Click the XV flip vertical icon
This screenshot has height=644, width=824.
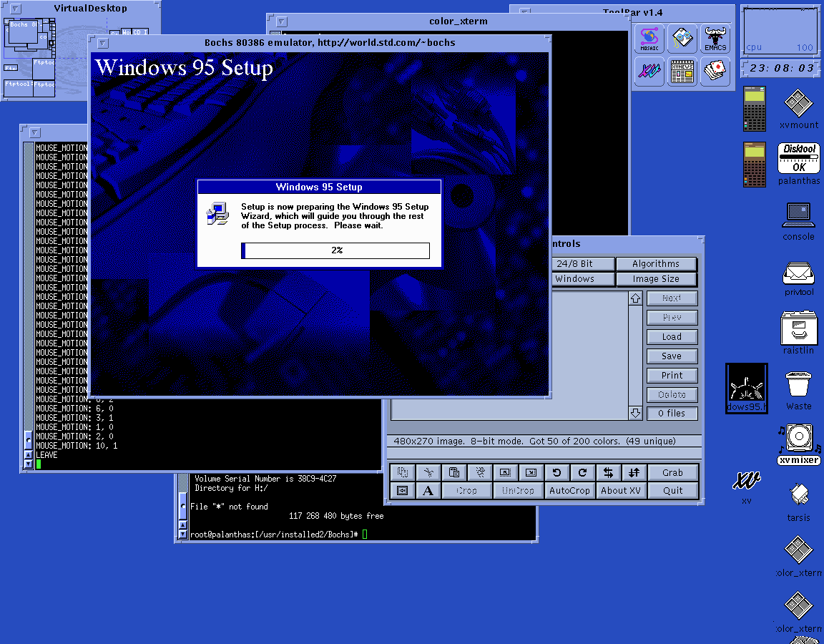tap(634, 472)
